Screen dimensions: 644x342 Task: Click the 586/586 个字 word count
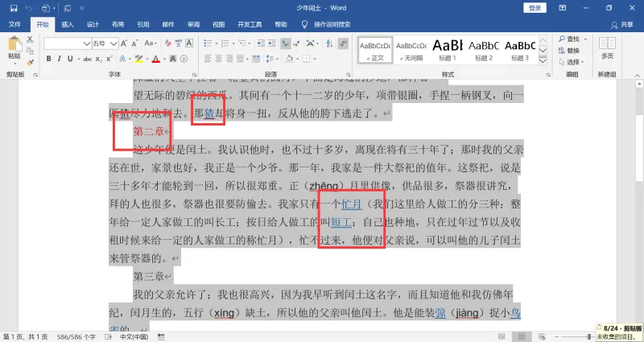76,336
